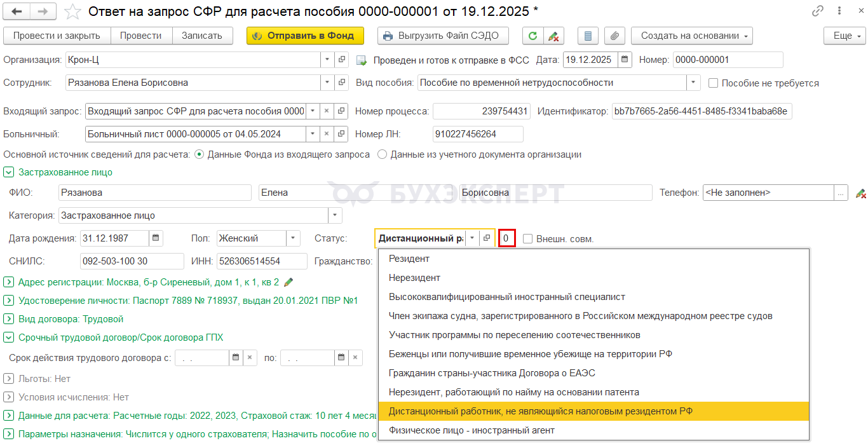
Task: Collapse the Застрахованное лицо section
Action: (9, 172)
